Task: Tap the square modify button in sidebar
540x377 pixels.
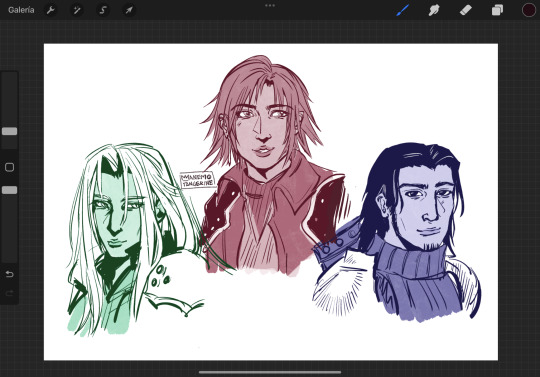Action: tap(10, 167)
